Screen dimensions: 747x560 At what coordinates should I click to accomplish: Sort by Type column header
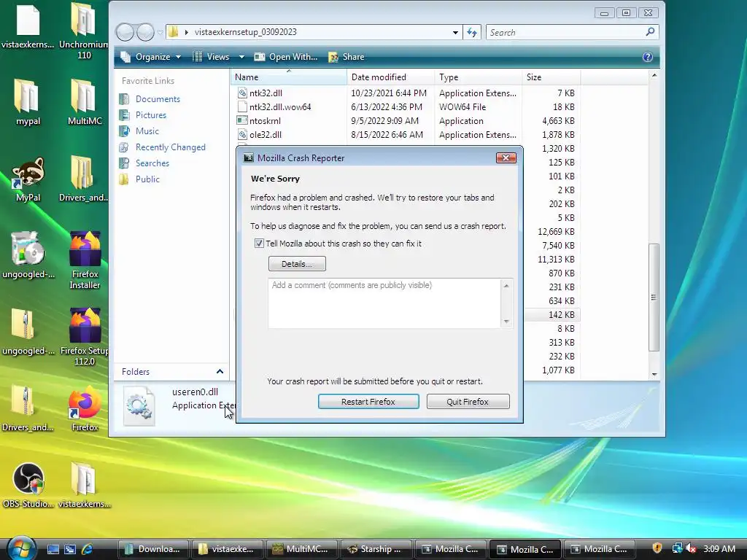[x=479, y=77]
